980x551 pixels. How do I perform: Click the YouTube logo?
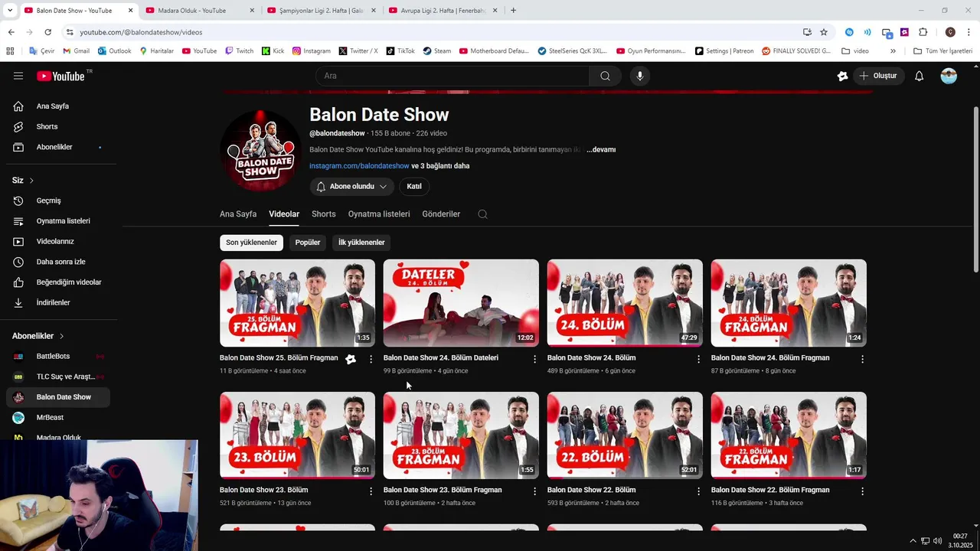(60, 76)
